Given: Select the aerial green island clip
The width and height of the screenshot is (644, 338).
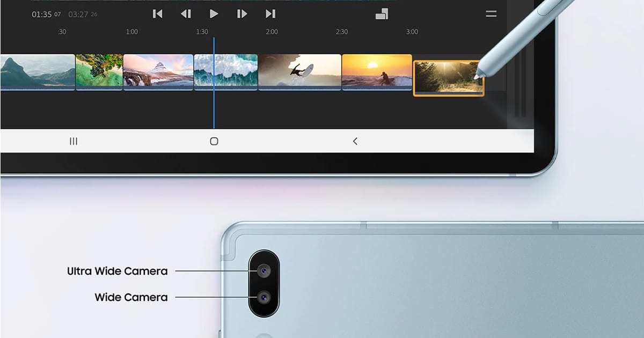Looking at the screenshot, I should click(99, 71).
